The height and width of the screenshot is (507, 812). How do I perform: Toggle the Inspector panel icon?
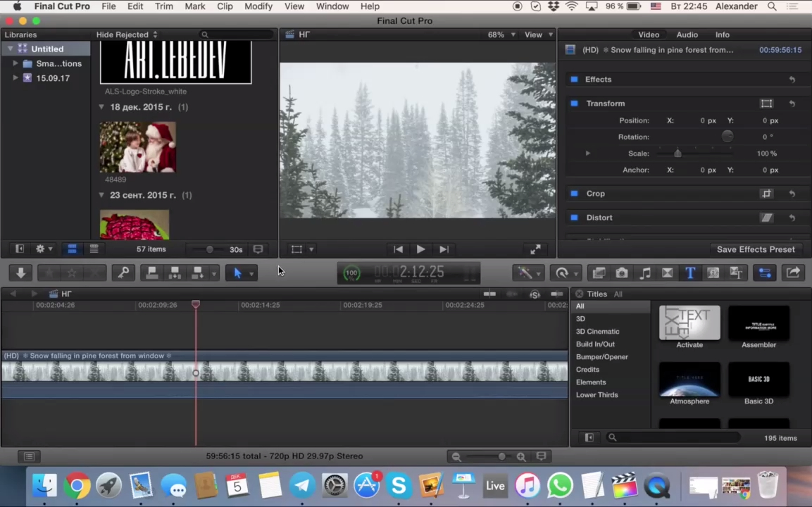(765, 273)
